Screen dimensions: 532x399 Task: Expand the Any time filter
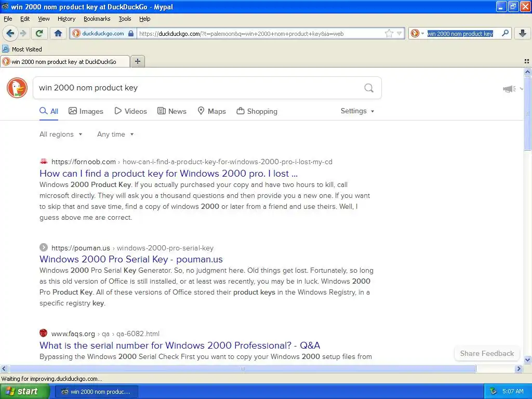click(115, 135)
